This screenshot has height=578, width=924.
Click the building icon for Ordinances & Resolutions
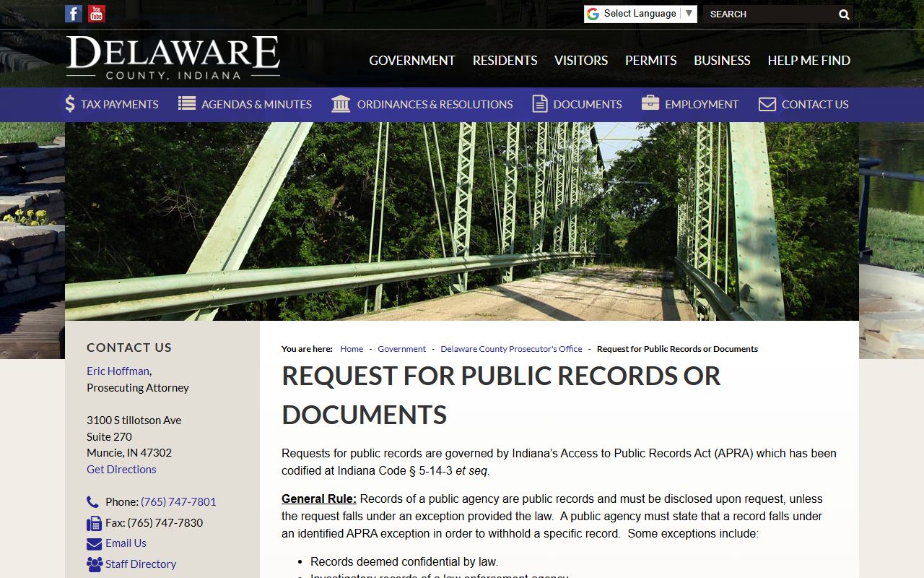click(341, 103)
